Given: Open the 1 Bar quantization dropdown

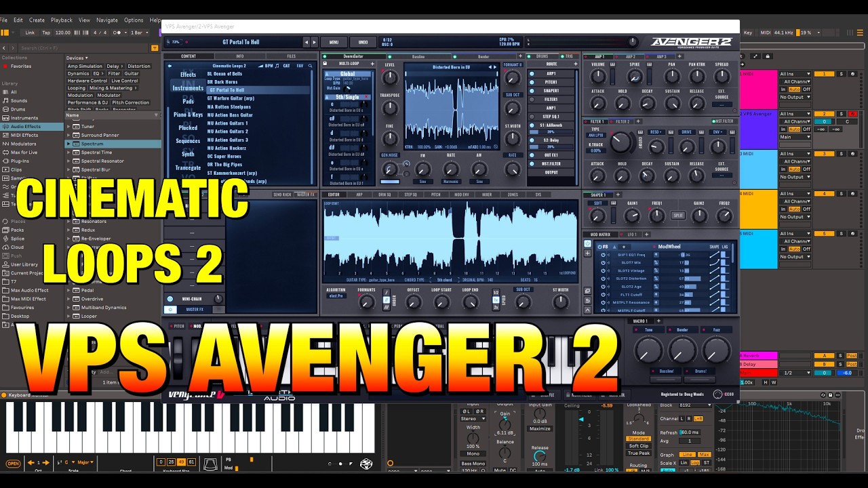Looking at the screenshot, I should 138,32.
